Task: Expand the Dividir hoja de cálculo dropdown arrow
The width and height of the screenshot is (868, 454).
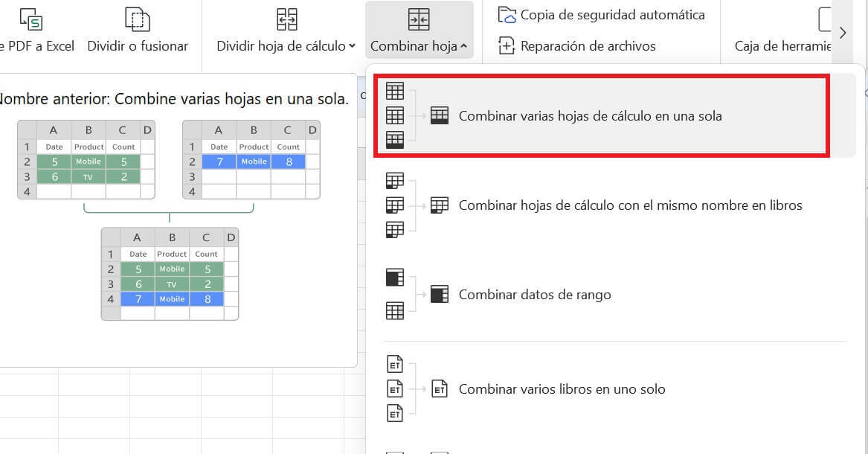Action: point(352,46)
